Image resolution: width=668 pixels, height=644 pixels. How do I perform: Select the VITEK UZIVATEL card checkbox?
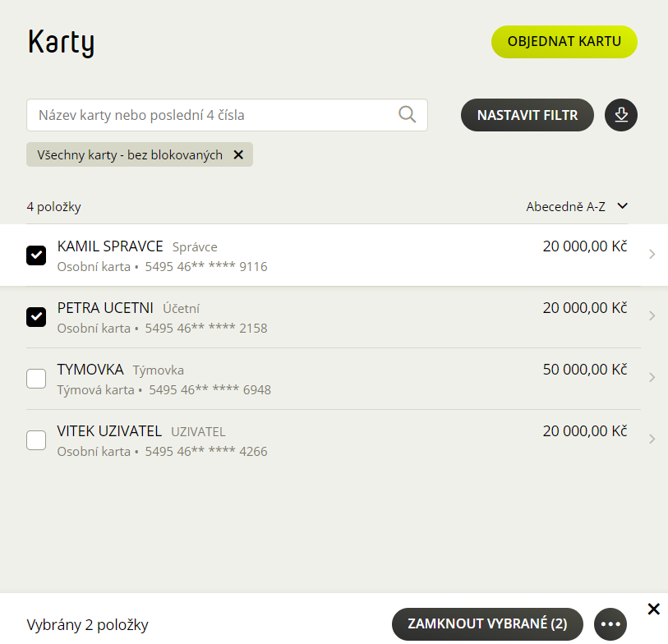[x=36, y=440]
